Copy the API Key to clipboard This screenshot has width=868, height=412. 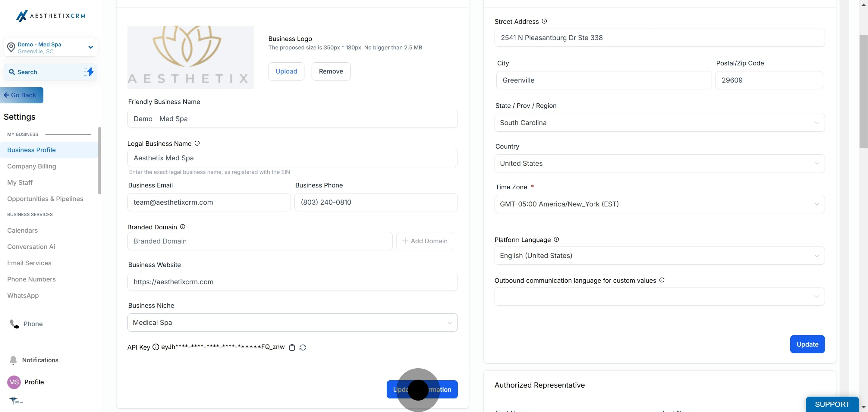pyautogui.click(x=292, y=347)
